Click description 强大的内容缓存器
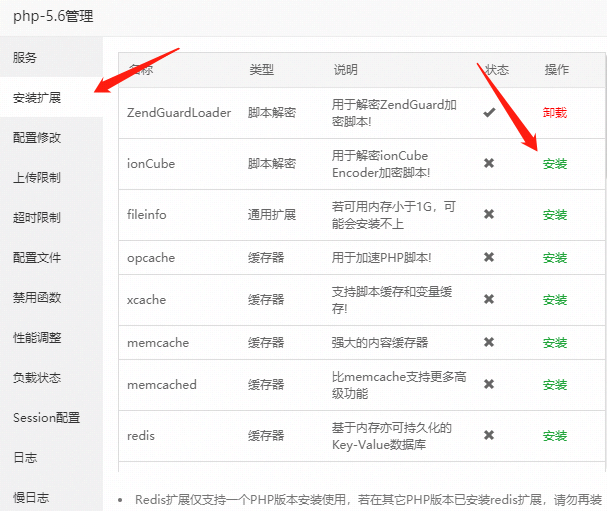The height and width of the screenshot is (511, 607). coord(380,343)
